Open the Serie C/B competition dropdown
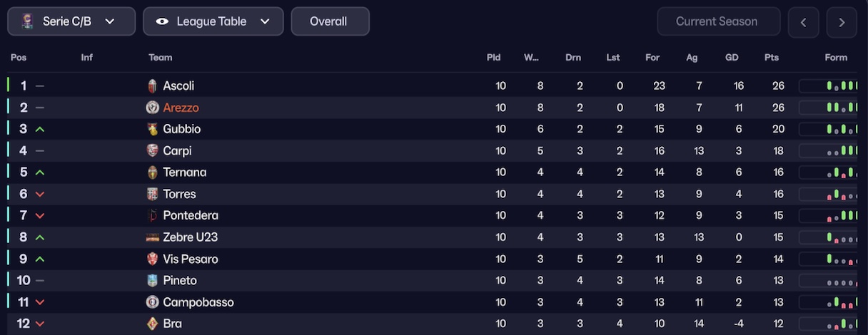The image size is (868, 335). (x=71, y=21)
